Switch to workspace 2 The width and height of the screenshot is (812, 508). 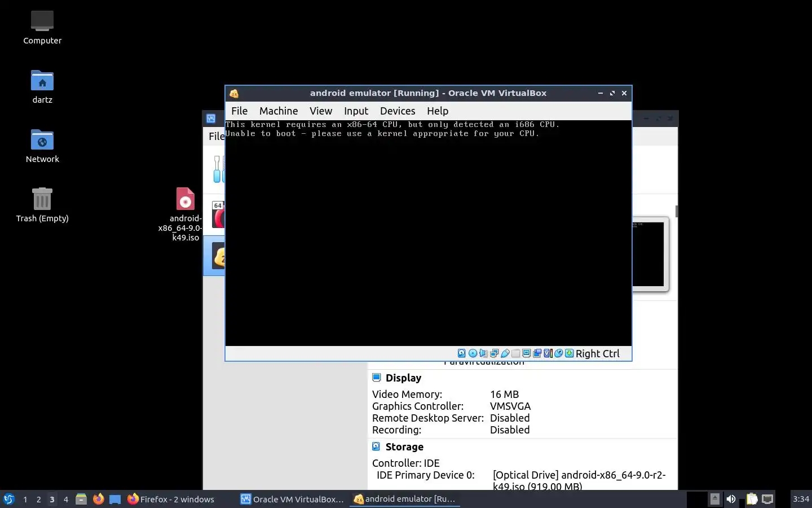pyautogui.click(x=38, y=499)
